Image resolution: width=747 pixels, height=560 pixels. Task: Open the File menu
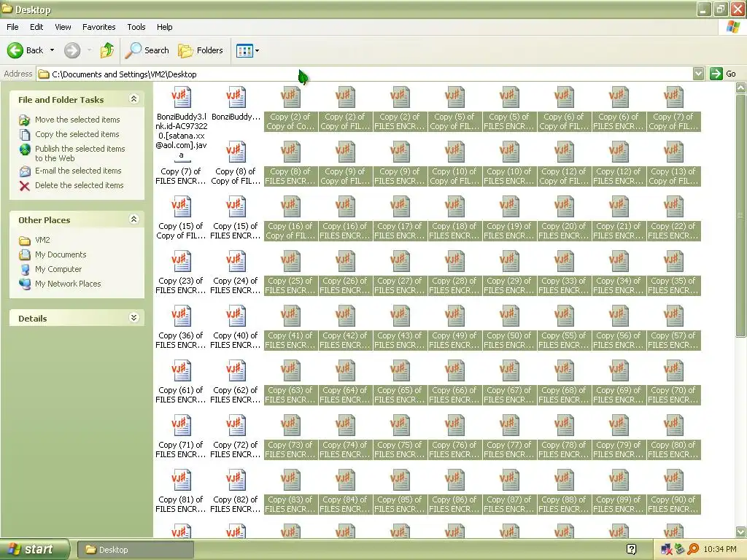(12, 27)
